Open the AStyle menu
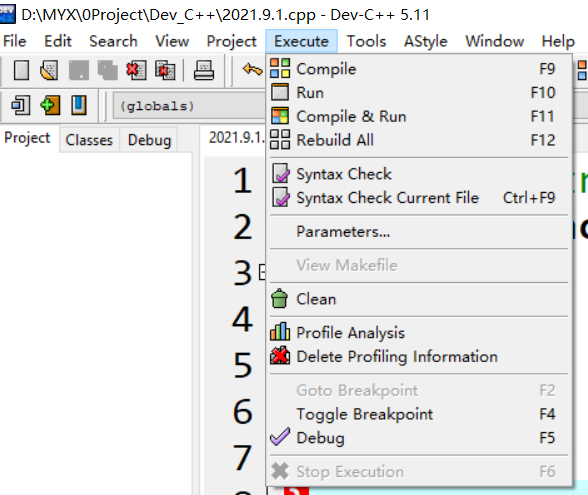This screenshot has height=495, width=588. coord(426,41)
